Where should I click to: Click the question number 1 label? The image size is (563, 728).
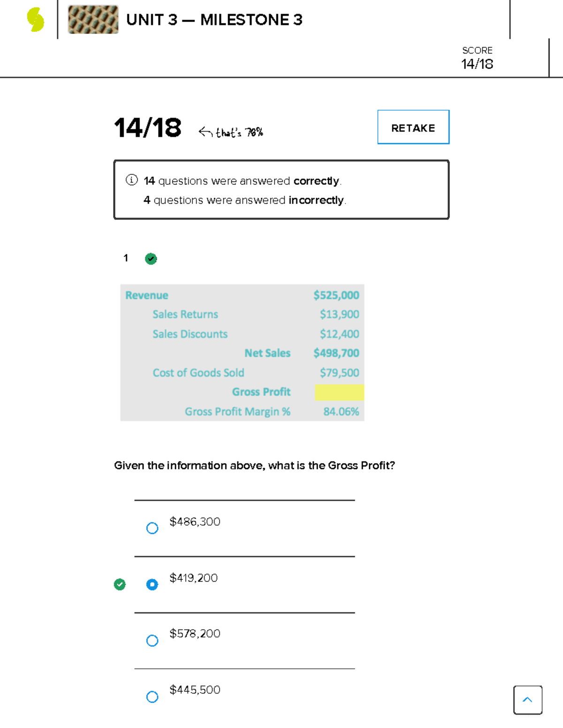(126, 258)
